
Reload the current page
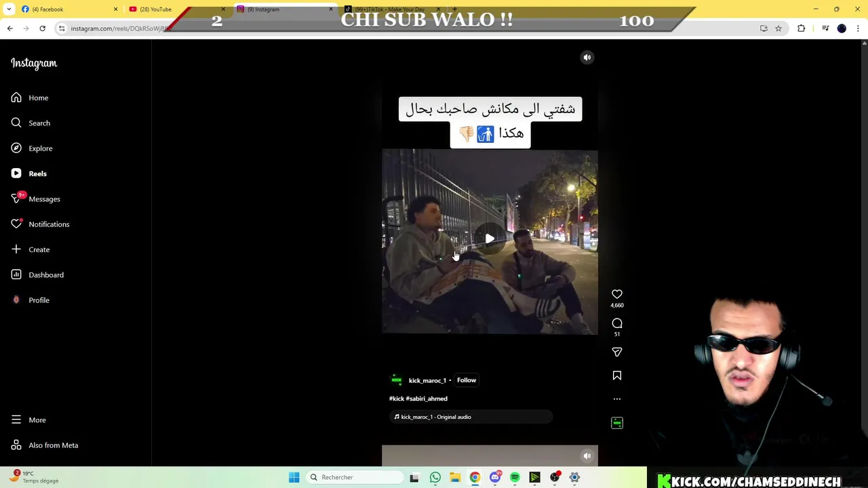(42, 28)
